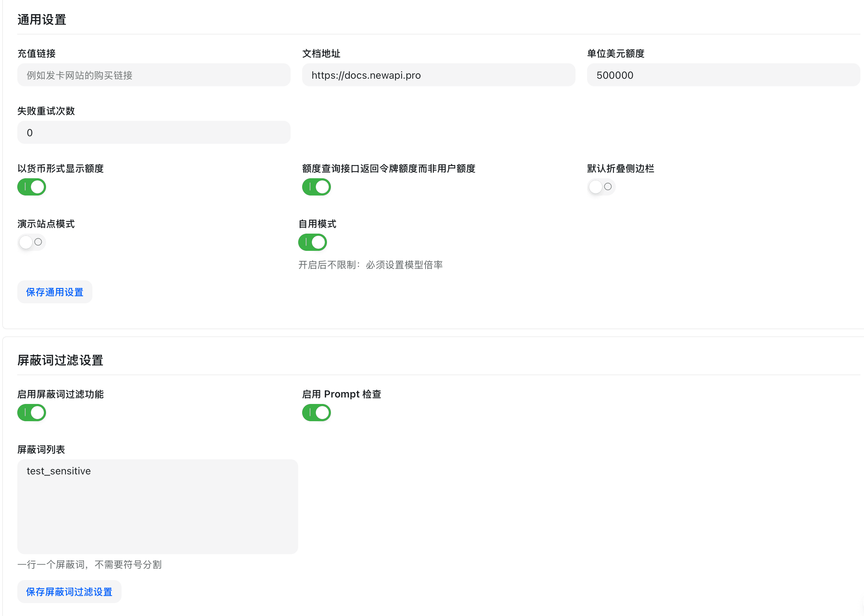
Task: Select the 文档地址 URL field
Action: pos(438,75)
